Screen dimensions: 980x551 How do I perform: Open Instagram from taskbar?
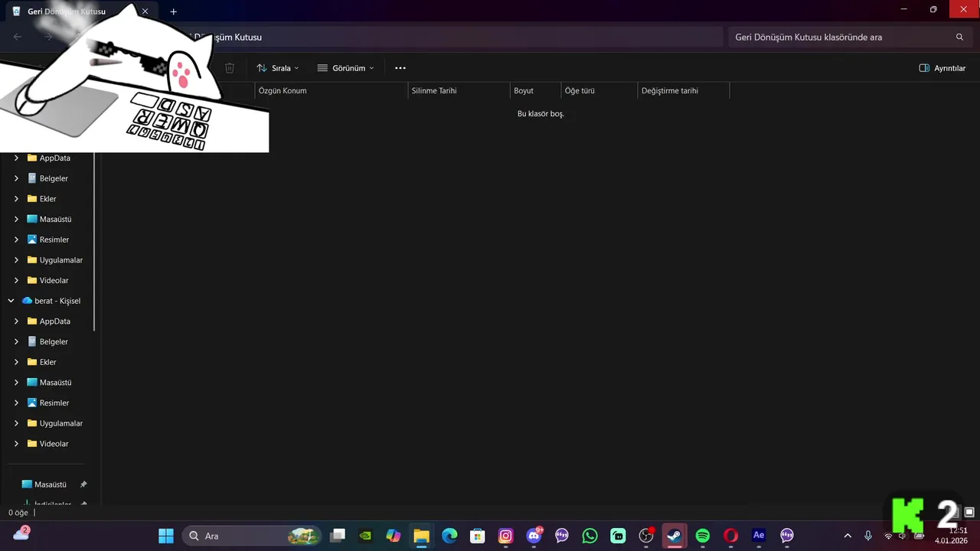pyautogui.click(x=506, y=536)
